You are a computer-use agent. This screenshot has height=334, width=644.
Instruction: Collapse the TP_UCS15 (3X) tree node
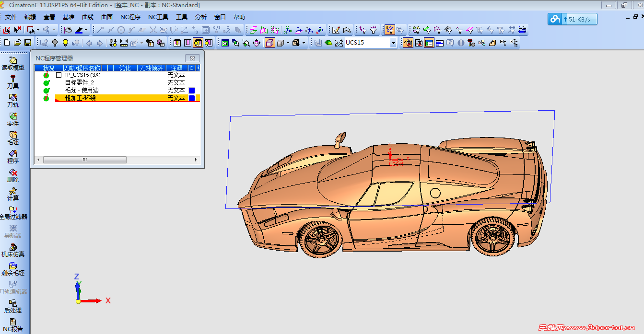pyautogui.click(x=59, y=75)
